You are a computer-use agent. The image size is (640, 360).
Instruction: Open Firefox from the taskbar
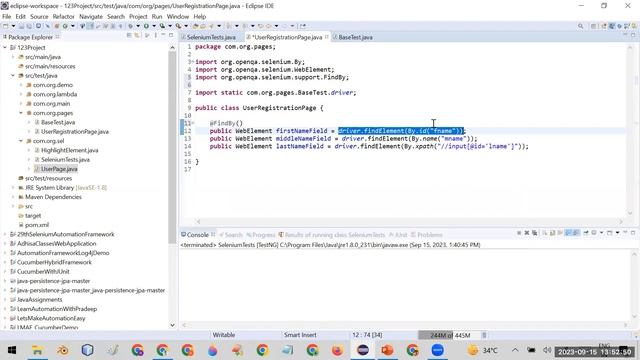coord(337,350)
